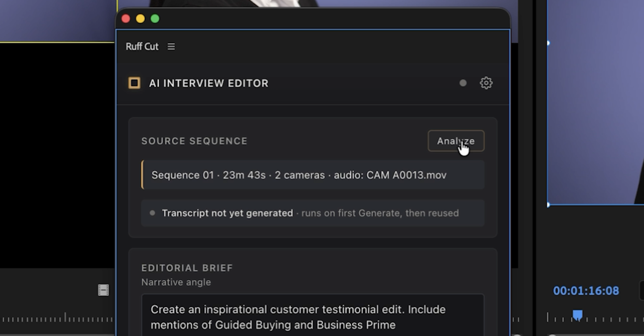Click the orange square AI Interview Editor logo
Viewport: 644px width, 336px height.
coord(134,83)
